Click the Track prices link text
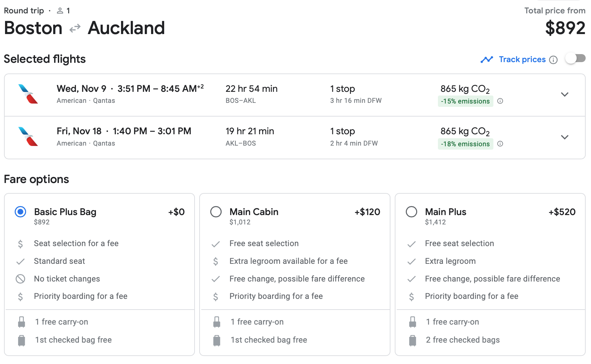 pyautogui.click(x=522, y=59)
